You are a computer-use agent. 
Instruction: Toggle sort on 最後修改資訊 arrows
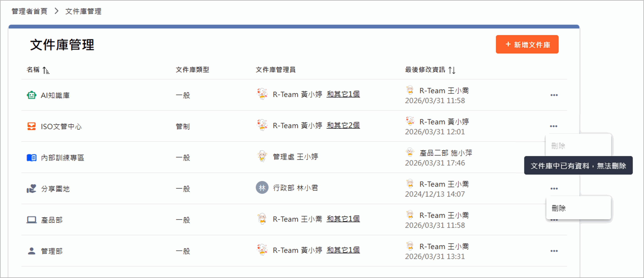(x=452, y=70)
